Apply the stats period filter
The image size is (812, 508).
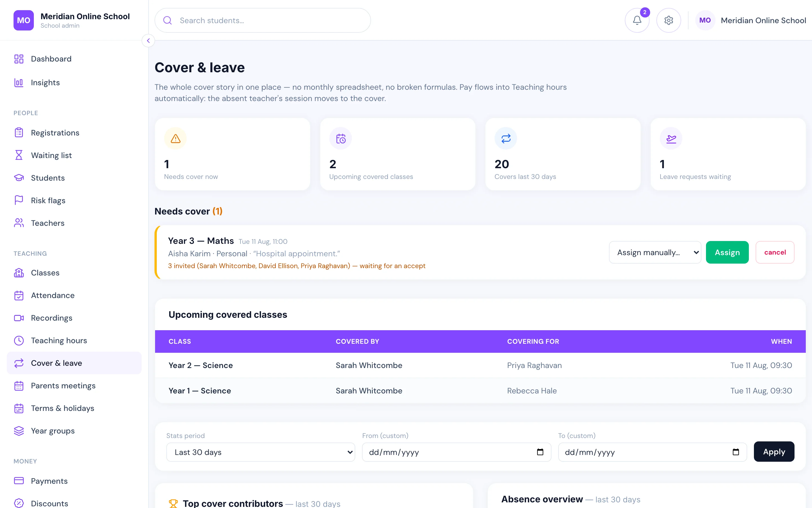[774, 452]
